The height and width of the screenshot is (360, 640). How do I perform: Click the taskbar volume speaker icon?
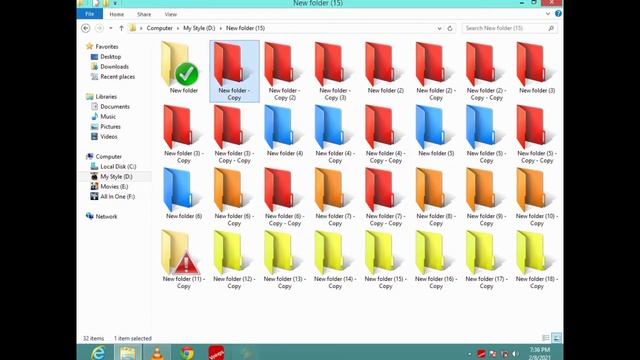pos(516,353)
